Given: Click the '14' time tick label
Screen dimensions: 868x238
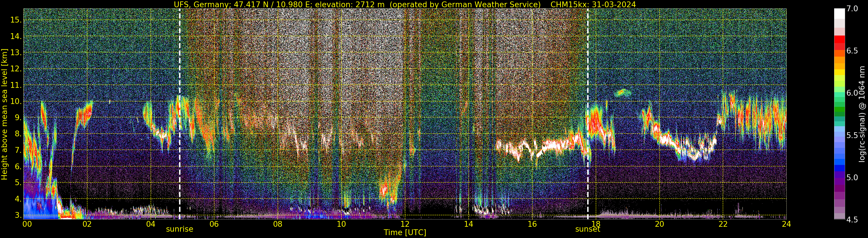Looking at the screenshot, I should pos(468,224).
